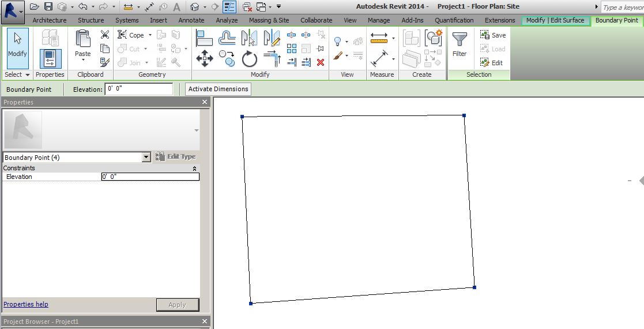Toggle Thin Lines in quick access toolbar

pyautogui.click(x=229, y=7)
